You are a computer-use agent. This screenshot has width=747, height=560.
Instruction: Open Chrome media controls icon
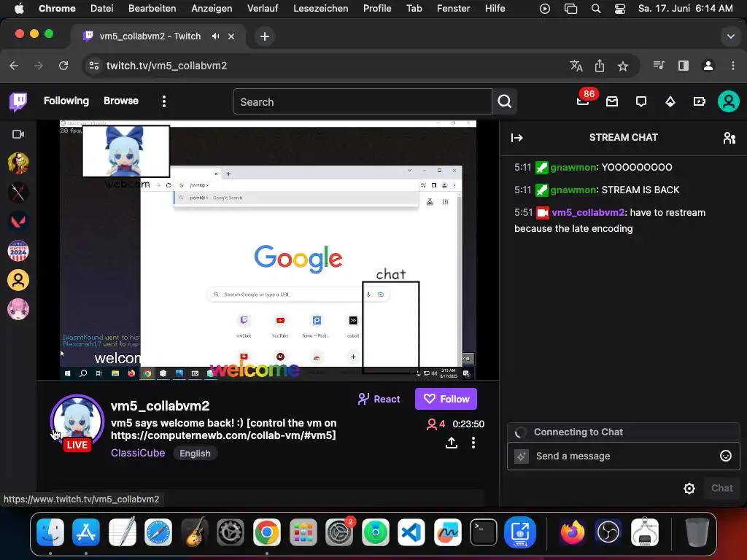coord(659,66)
